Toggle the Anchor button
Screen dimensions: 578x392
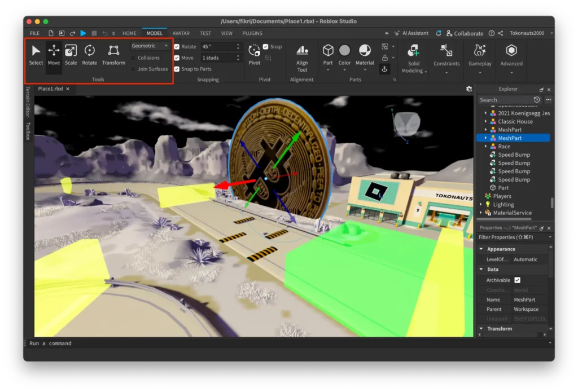coord(384,69)
